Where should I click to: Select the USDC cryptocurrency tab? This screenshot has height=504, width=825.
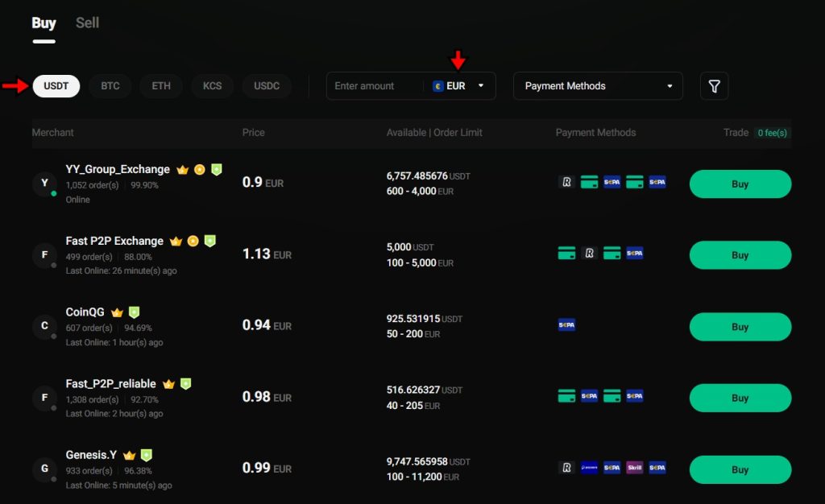267,85
